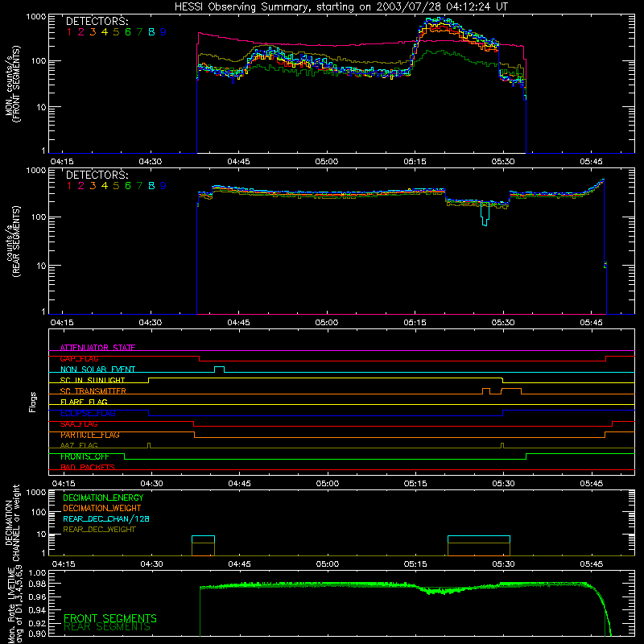Click the GAP_FLAG label
The height and width of the screenshot is (644, 644).
(79, 358)
